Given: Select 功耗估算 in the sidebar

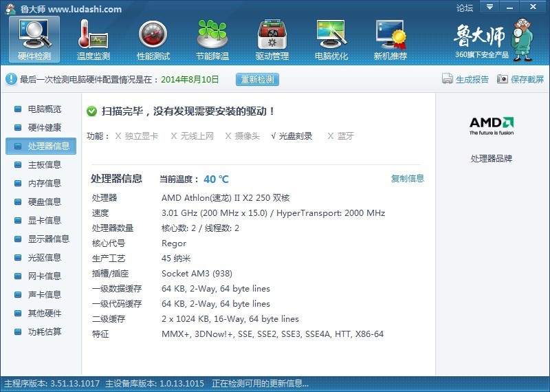Looking at the screenshot, I should tap(41, 331).
